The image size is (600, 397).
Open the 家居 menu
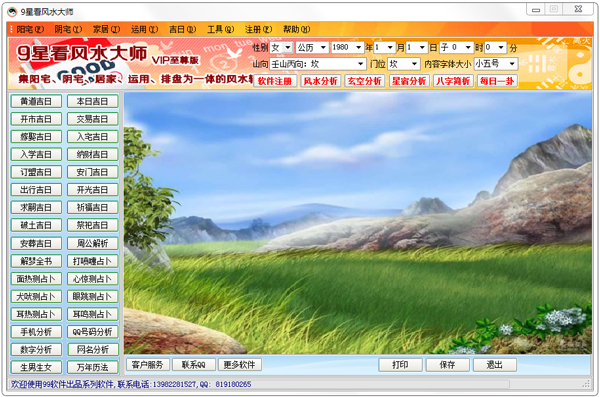[106, 29]
